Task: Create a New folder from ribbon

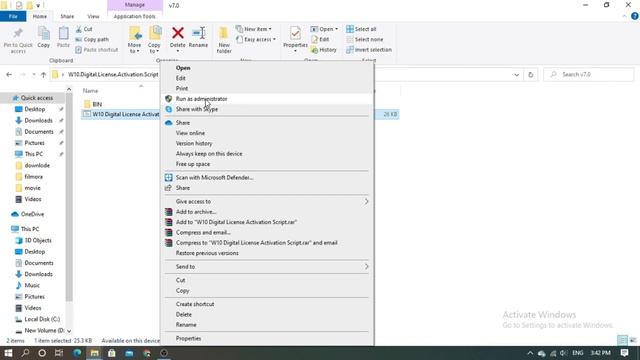Action: tap(224, 40)
